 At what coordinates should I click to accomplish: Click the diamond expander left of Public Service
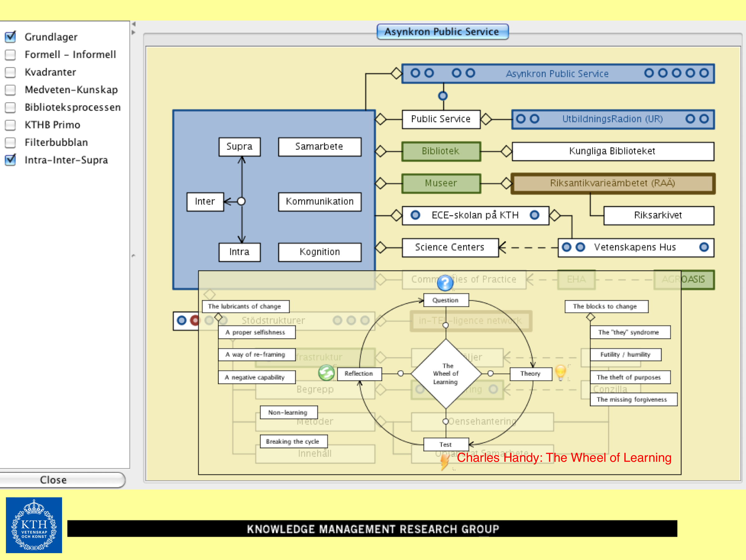click(380, 119)
